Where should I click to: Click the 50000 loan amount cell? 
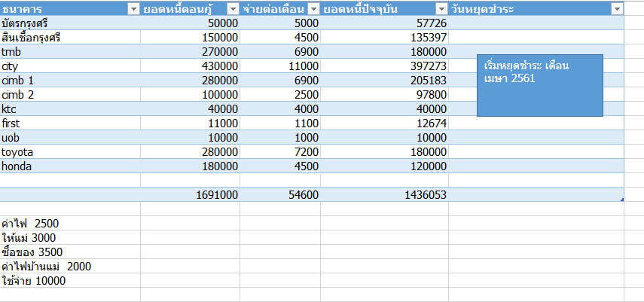tap(190, 23)
